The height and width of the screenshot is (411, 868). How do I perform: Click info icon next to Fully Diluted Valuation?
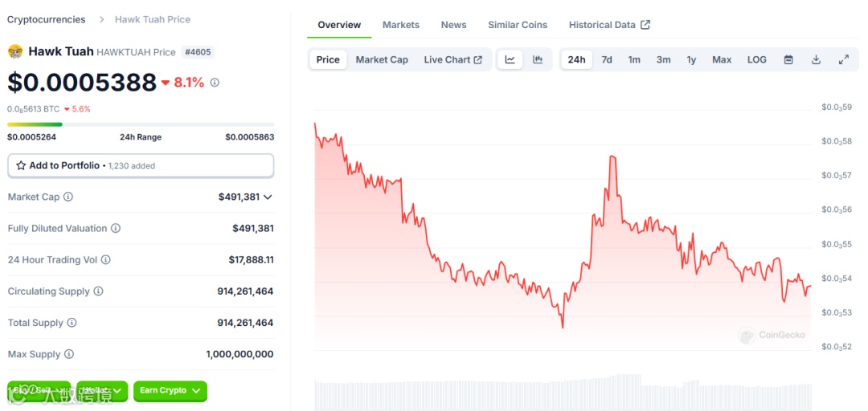116,228
